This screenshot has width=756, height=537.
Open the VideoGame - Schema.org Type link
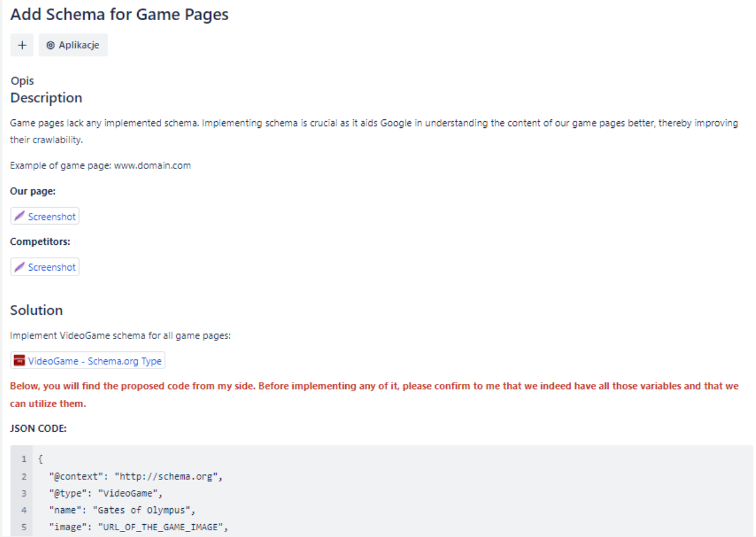88,361
